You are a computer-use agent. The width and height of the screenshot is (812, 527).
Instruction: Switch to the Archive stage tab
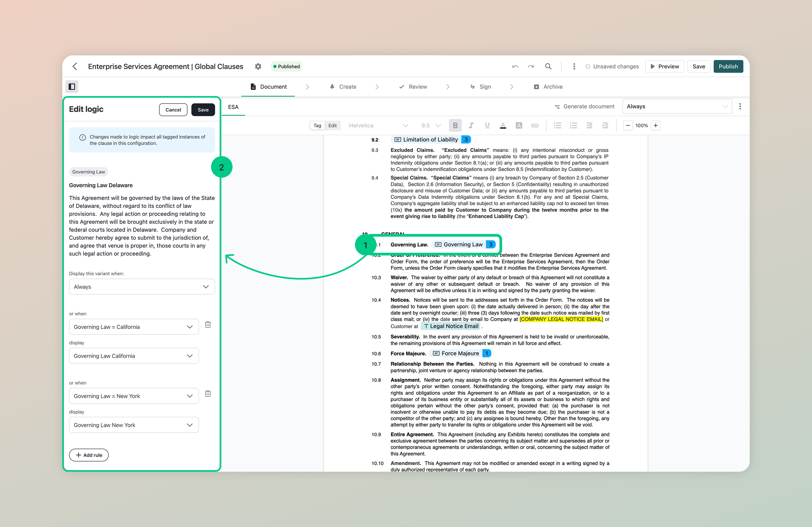(x=548, y=87)
